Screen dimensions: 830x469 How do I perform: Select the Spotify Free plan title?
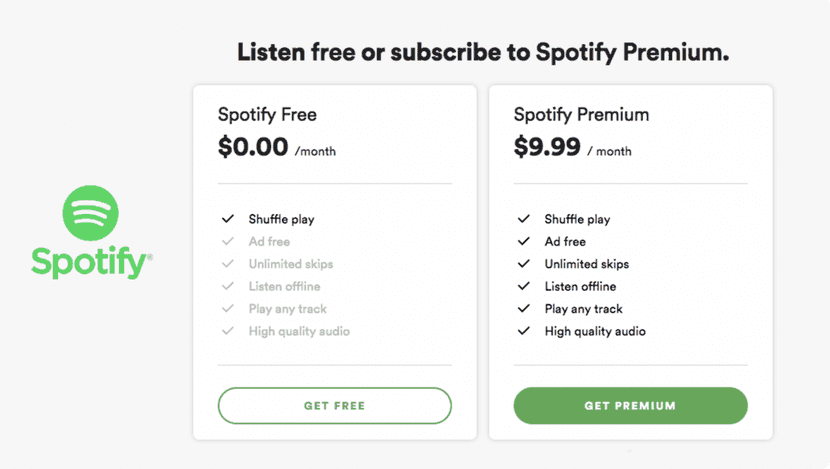(267, 115)
